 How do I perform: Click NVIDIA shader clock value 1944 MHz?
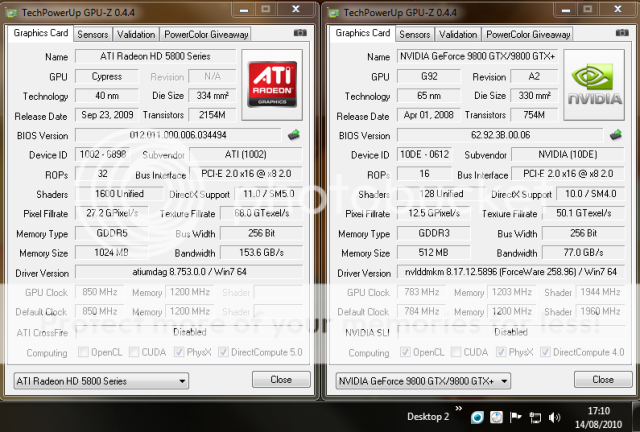(x=600, y=292)
